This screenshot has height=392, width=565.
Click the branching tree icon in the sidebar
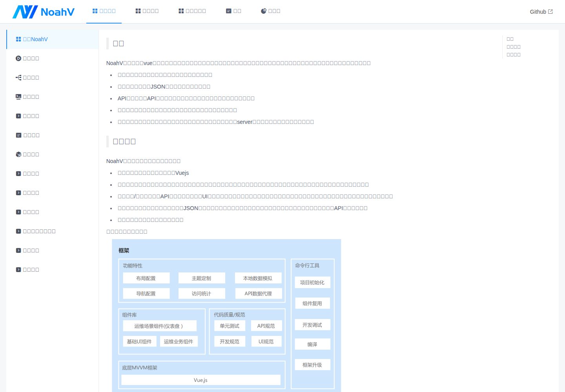18,78
